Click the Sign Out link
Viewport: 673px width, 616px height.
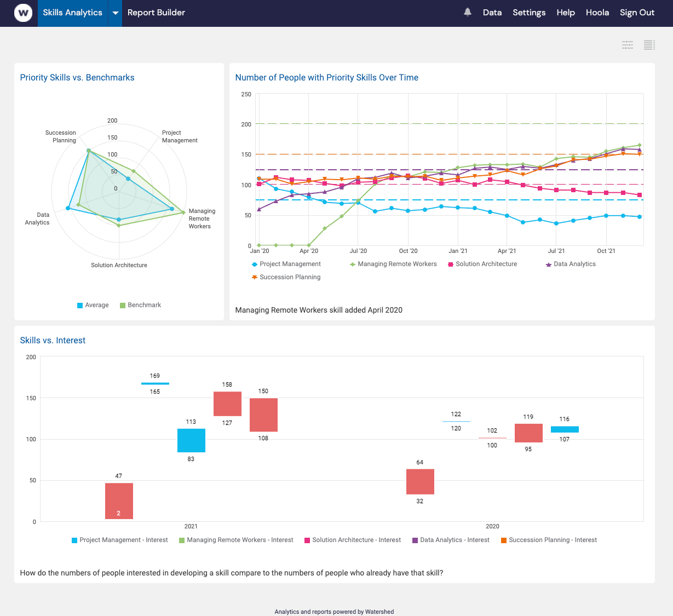tap(637, 12)
